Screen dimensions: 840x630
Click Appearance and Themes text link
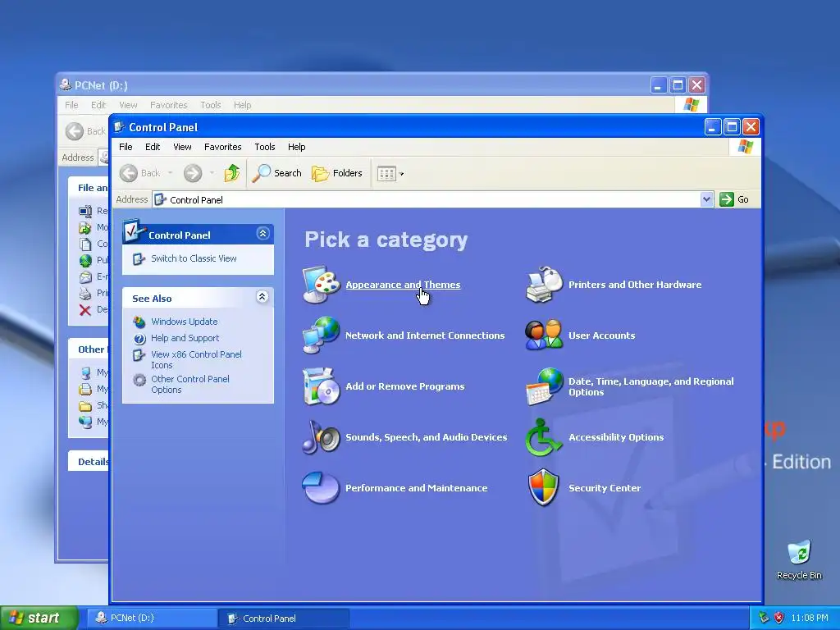[x=403, y=285]
